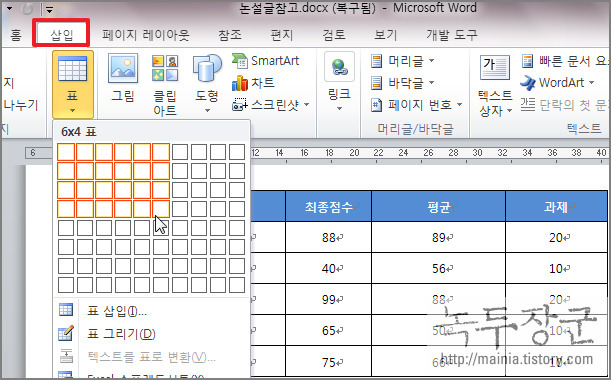Click the 빠른 문서 요소 quick parts icon
This screenshot has width=611, height=380.
coord(528,61)
